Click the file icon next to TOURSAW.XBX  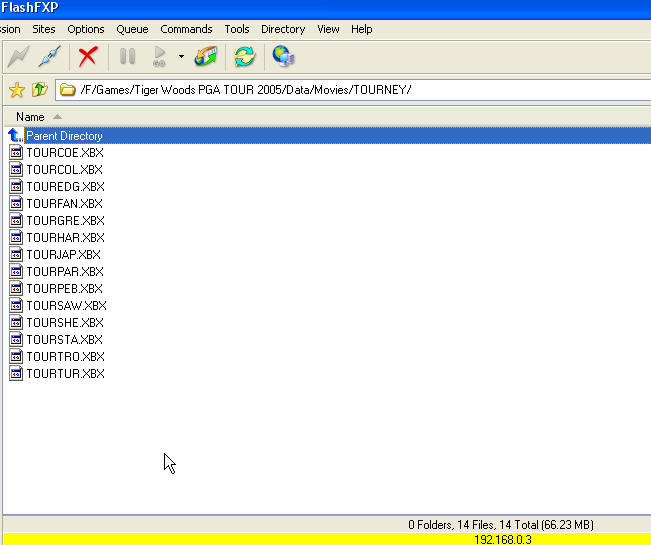point(16,305)
